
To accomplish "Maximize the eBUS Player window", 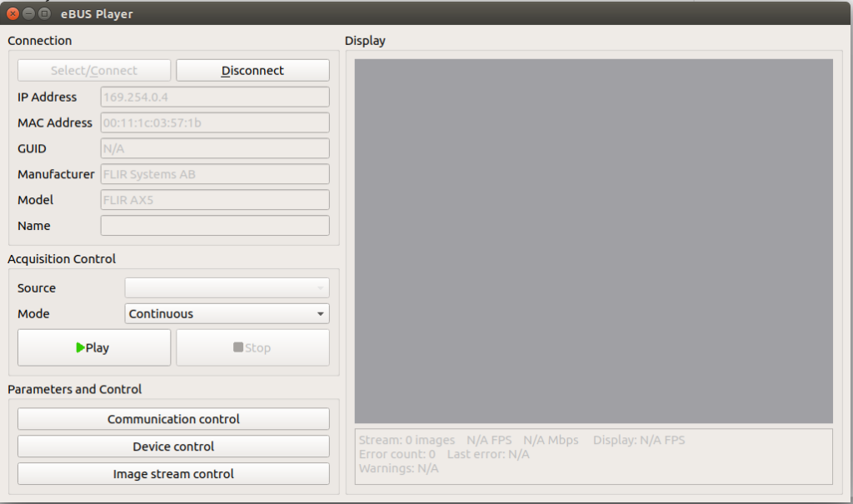I will tap(45, 13).
